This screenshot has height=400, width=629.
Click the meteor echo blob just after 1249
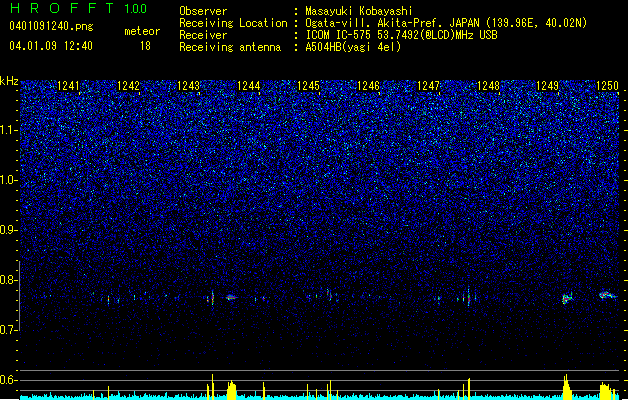pos(567,298)
